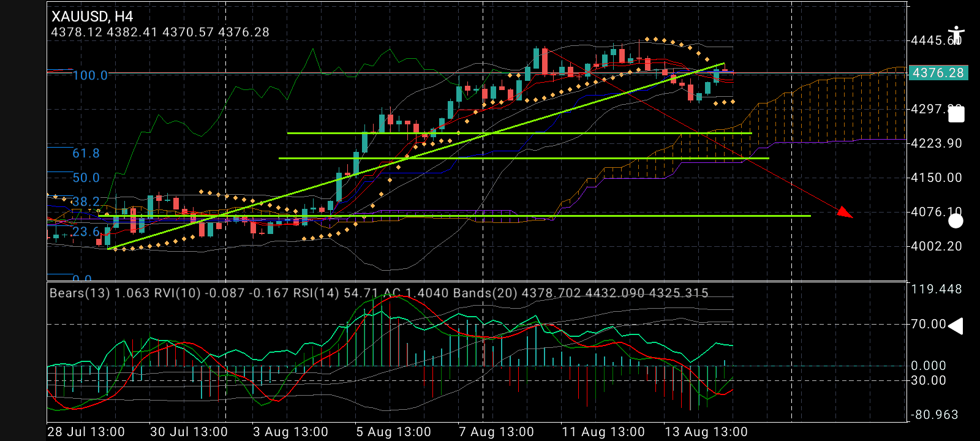The image size is (980, 441).
Task: Tap the 4223.90 price axis label
Action: coord(937,143)
